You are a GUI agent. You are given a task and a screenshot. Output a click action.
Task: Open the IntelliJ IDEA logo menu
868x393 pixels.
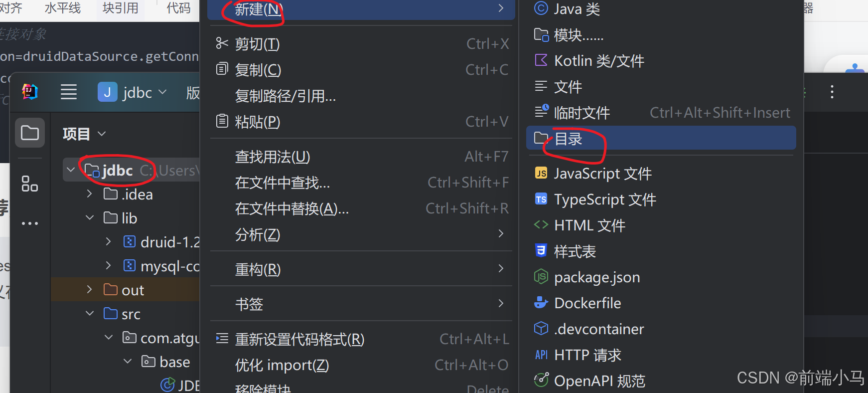[30, 92]
